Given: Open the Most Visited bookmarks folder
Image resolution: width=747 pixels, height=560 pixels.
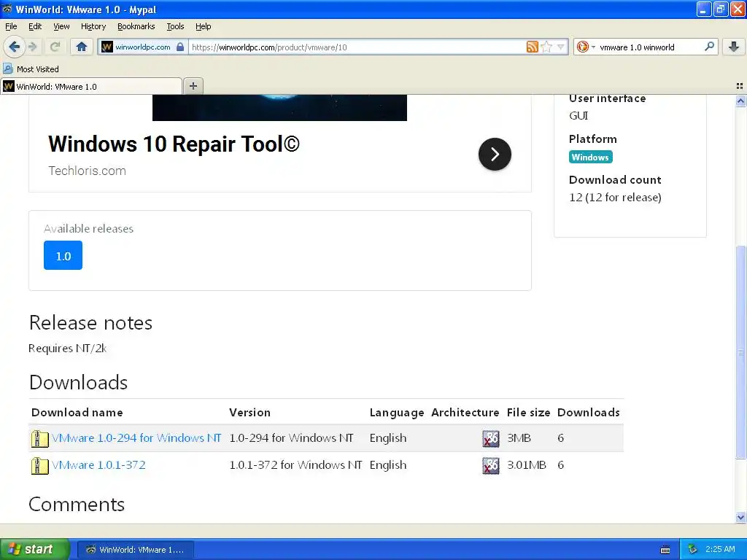Looking at the screenshot, I should click(x=31, y=69).
